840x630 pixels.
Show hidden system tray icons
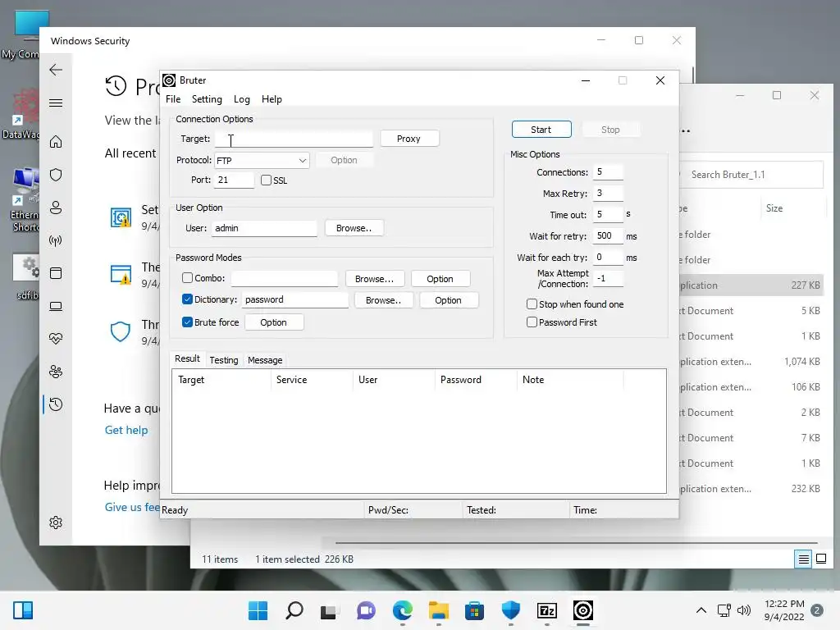pyautogui.click(x=701, y=610)
